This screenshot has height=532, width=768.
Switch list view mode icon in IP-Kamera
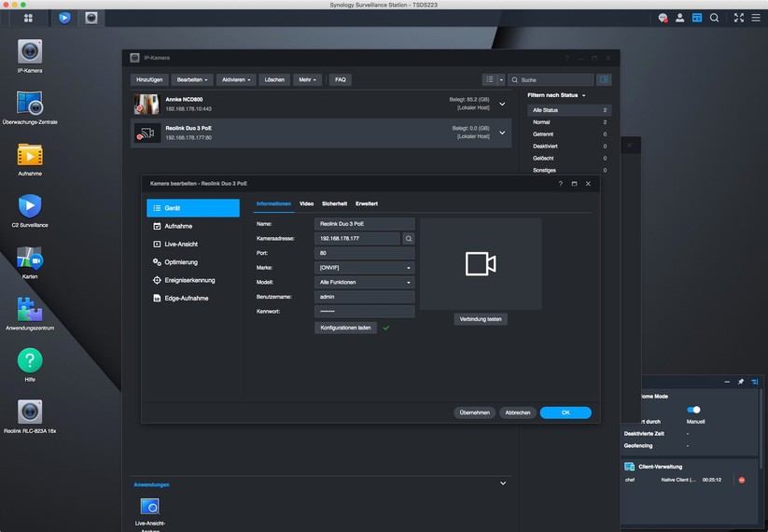(x=490, y=79)
